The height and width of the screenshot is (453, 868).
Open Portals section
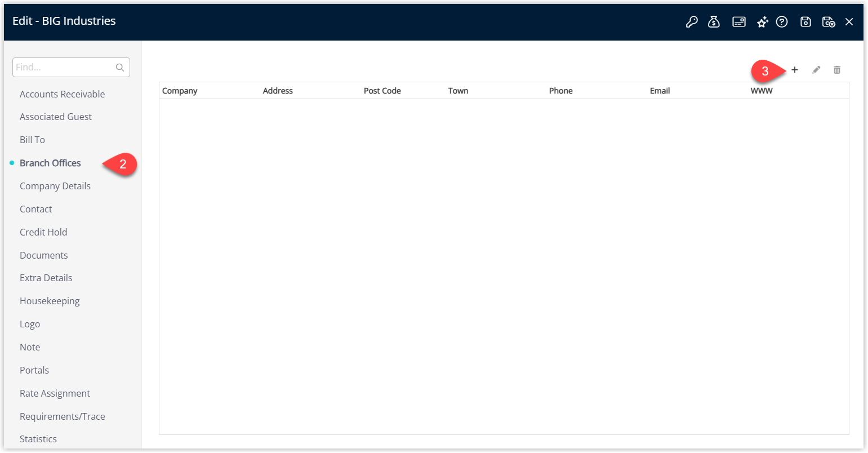coord(34,370)
